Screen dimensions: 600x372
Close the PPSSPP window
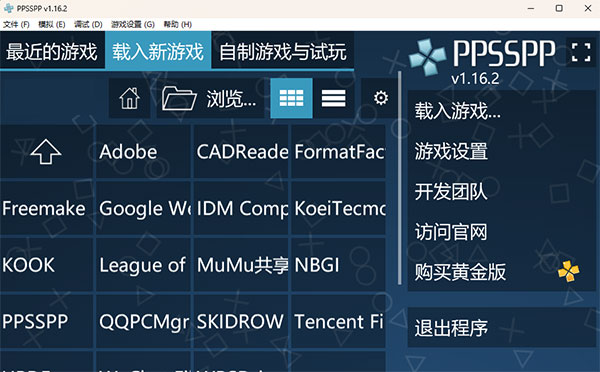[x=588, y=8]
